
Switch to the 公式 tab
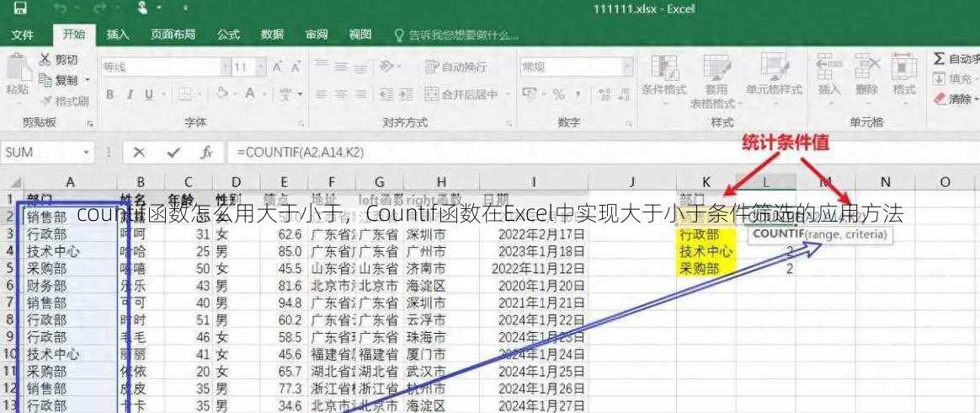(x=228, y=35)
